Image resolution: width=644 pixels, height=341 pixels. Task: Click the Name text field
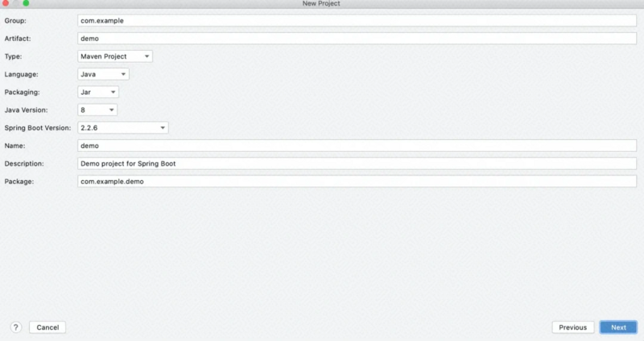tap(357, 146)
